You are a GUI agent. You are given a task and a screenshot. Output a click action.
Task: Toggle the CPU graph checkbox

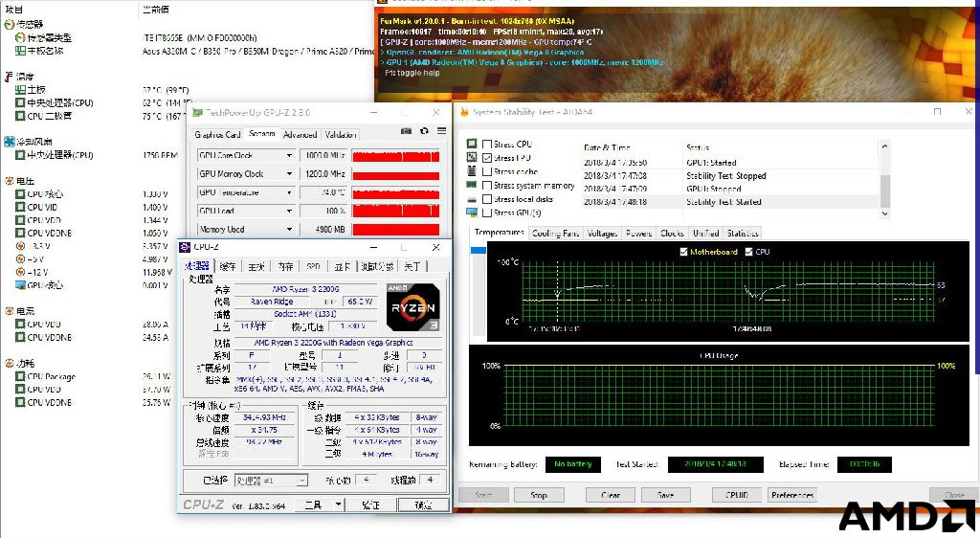click(x=748, y=252)
